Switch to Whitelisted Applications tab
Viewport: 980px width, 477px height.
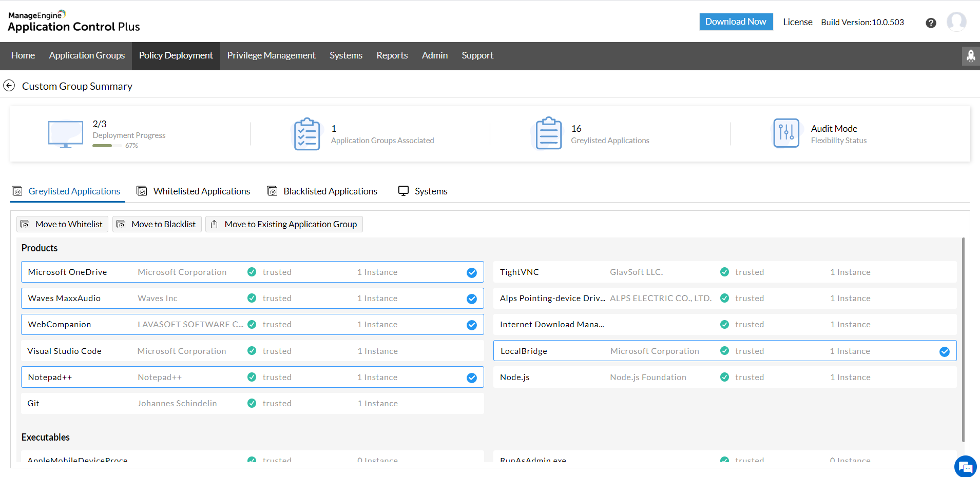[x=201, y=191]
